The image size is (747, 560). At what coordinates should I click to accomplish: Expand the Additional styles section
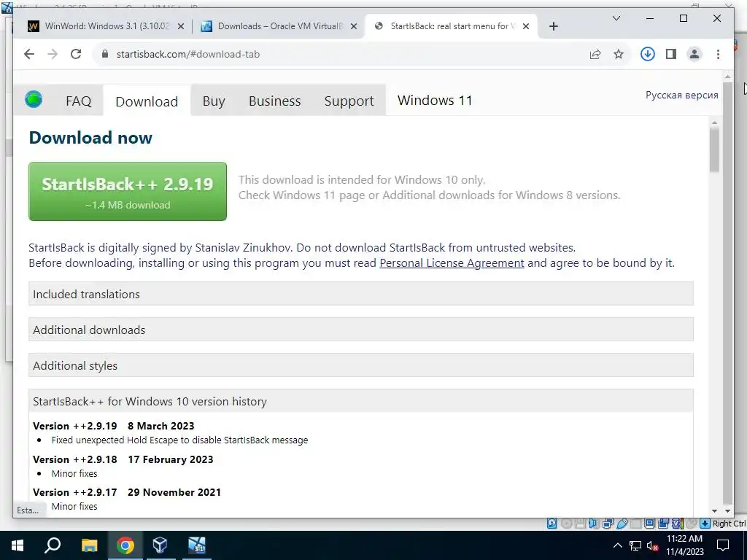point(360,365)
